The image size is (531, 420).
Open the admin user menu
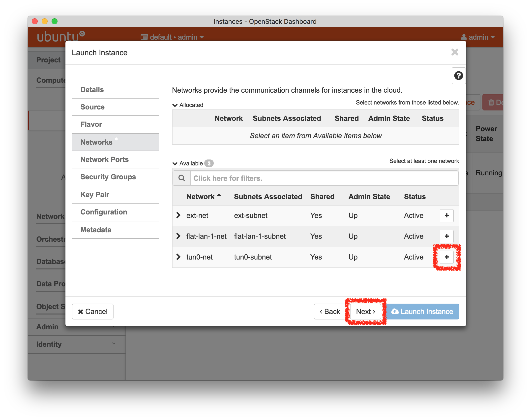point(478,37)
